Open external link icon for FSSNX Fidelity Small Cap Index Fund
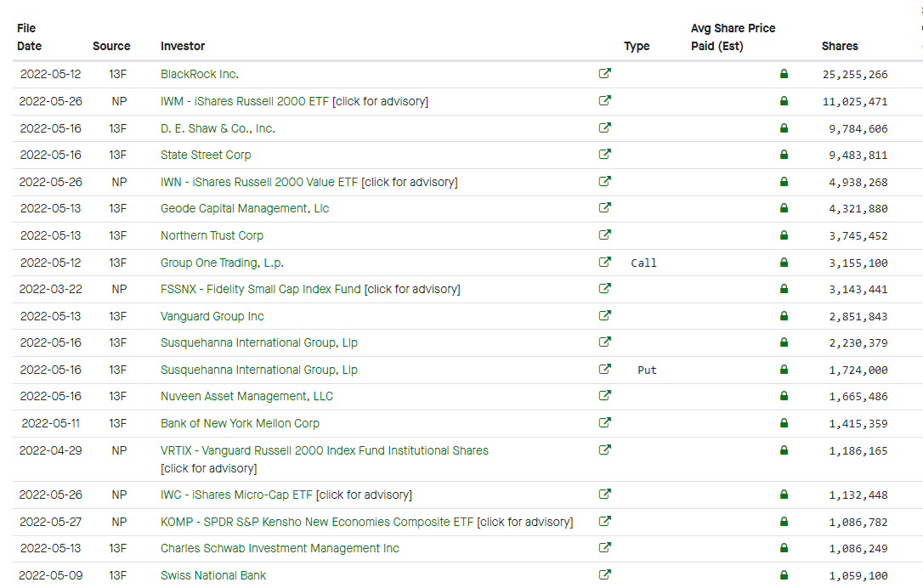The image size is (923, 588). 604,288
